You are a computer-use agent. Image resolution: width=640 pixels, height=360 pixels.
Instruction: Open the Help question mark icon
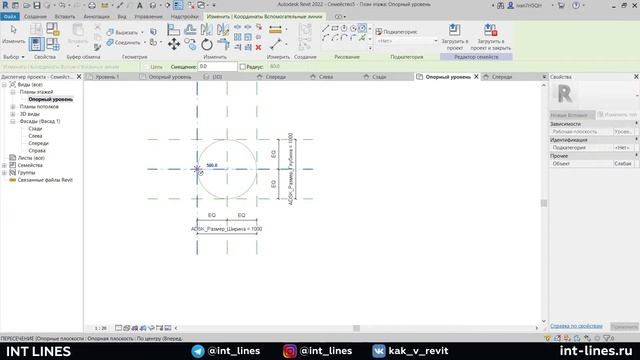[x=576, y=5]
